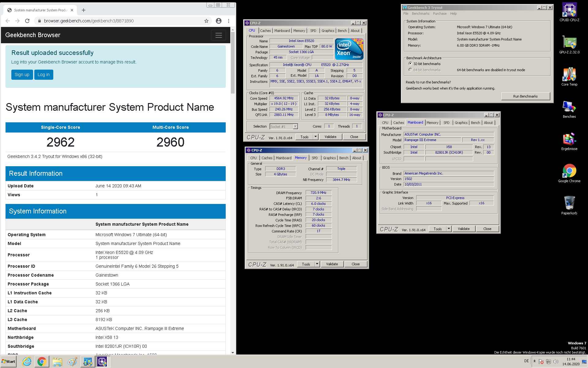
Task: Click Validate in CPU-Z CPU window
Action: (x=330, y=137)
